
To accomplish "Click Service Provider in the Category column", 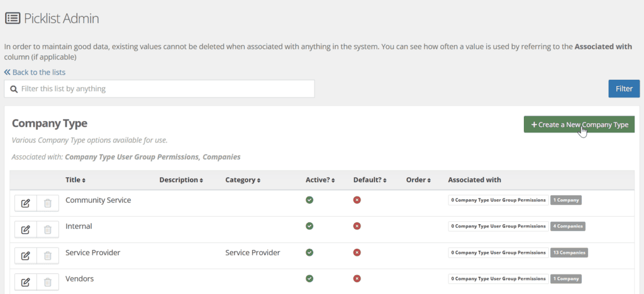I will (253, 253).
